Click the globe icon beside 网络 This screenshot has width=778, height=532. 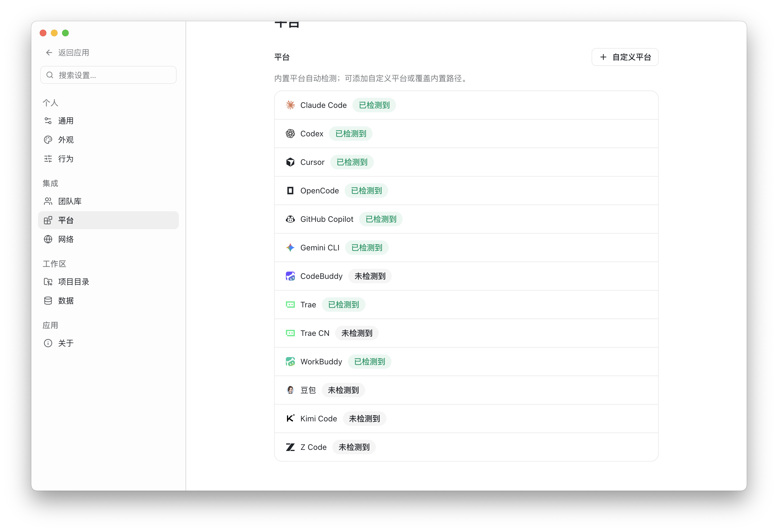pyautogui.click(x=48, y=239)
